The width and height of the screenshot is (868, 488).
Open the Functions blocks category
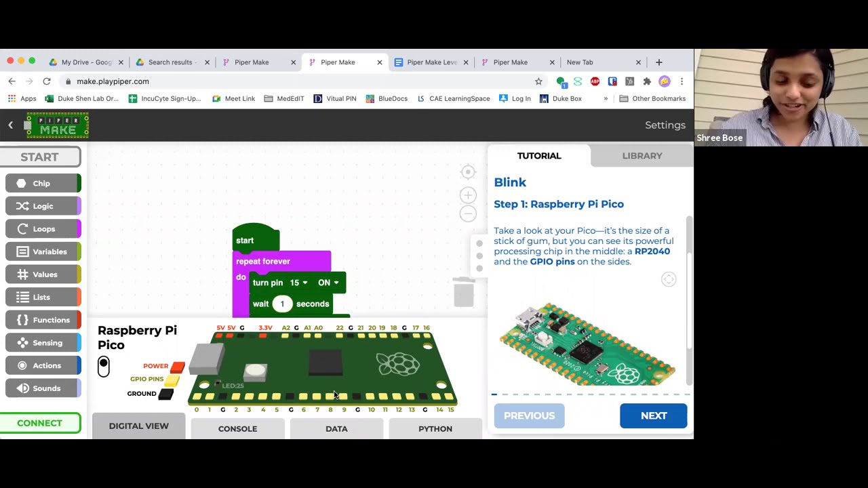pos(43,320)
